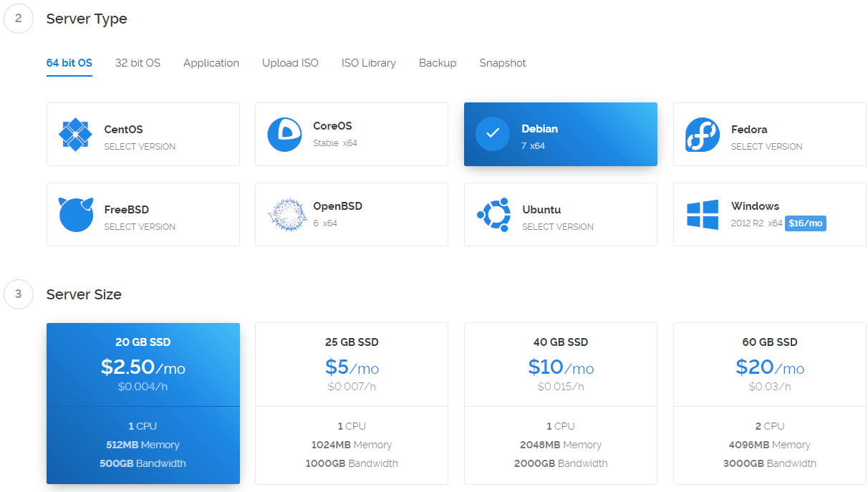Image resolution: width=868 pixels, height=492 pixels.
Task: Open Ubuntu SELECT VERSION list
Action: point(557,227)
